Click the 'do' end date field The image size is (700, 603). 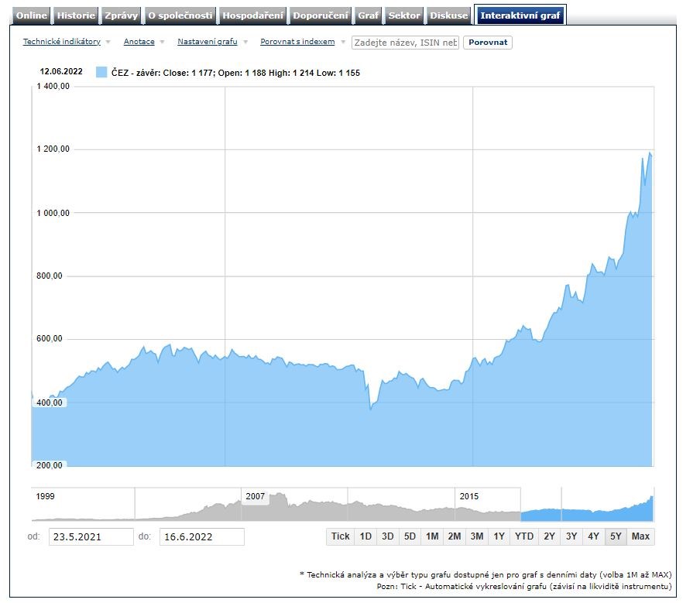point(201,536)
